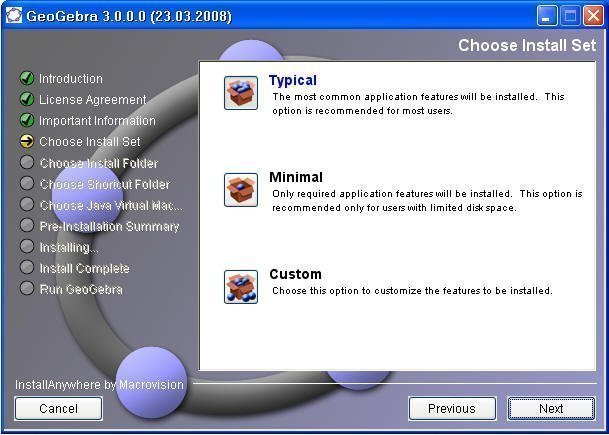Return to the Previous installer step
609x435 pixels.
click(x=452, y=409)
